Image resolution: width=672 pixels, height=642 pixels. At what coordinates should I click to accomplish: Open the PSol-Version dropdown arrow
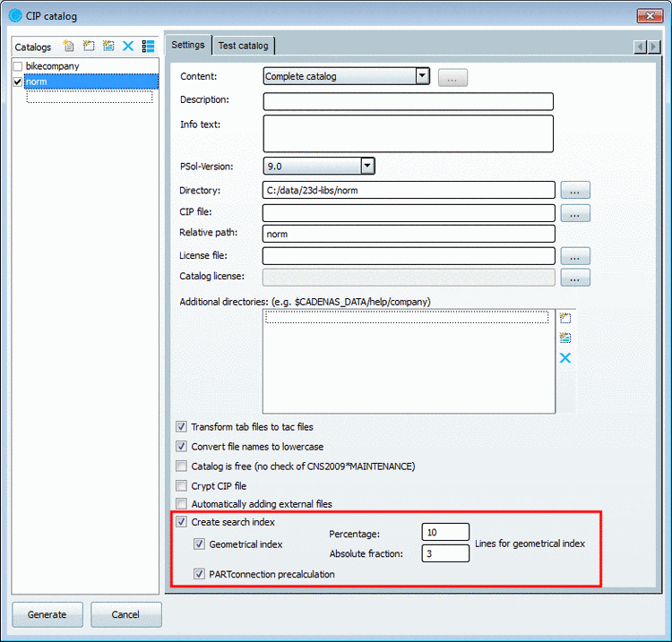[367, 166]
